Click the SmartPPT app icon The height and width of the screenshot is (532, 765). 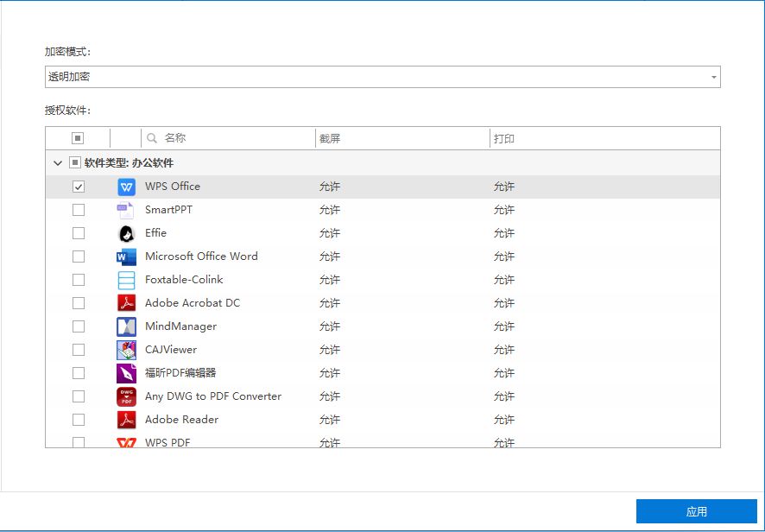coord(125,211)
